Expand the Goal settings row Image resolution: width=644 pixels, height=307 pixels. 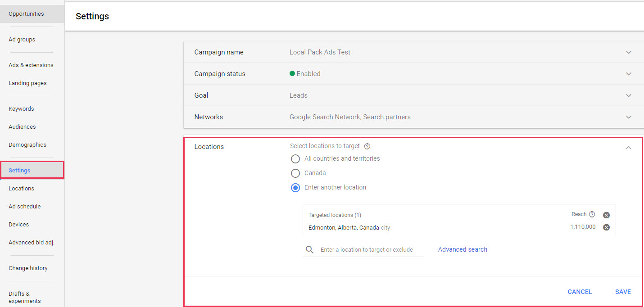click(628, 95)
